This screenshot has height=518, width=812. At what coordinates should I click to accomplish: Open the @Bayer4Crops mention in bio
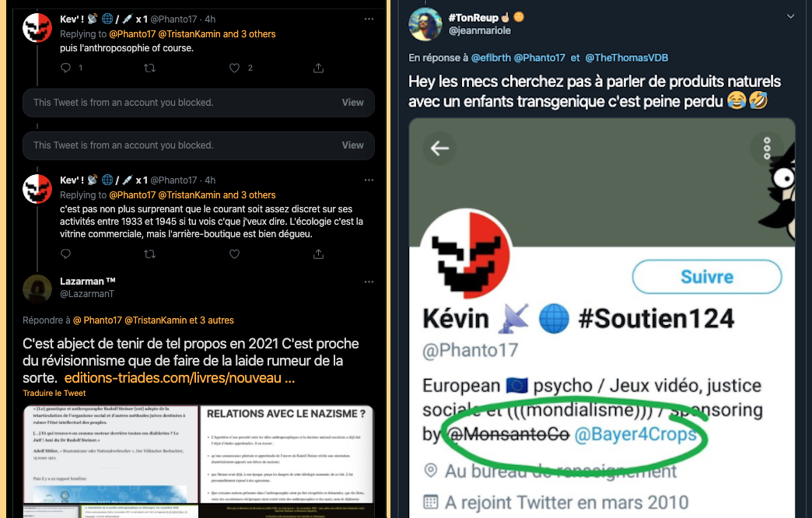tap(635, 434)
